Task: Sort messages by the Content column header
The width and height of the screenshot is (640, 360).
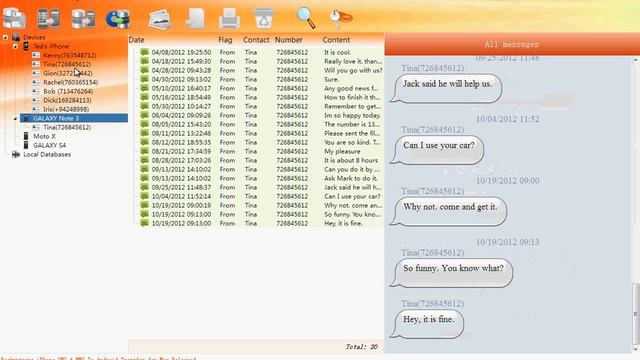Action: [336, 40]
